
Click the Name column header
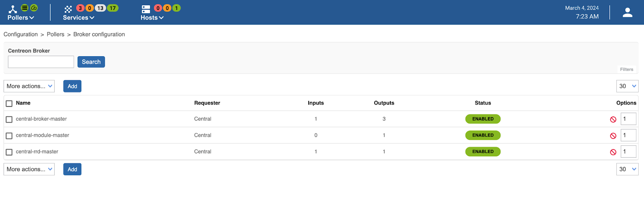click(x=23, y=103)
